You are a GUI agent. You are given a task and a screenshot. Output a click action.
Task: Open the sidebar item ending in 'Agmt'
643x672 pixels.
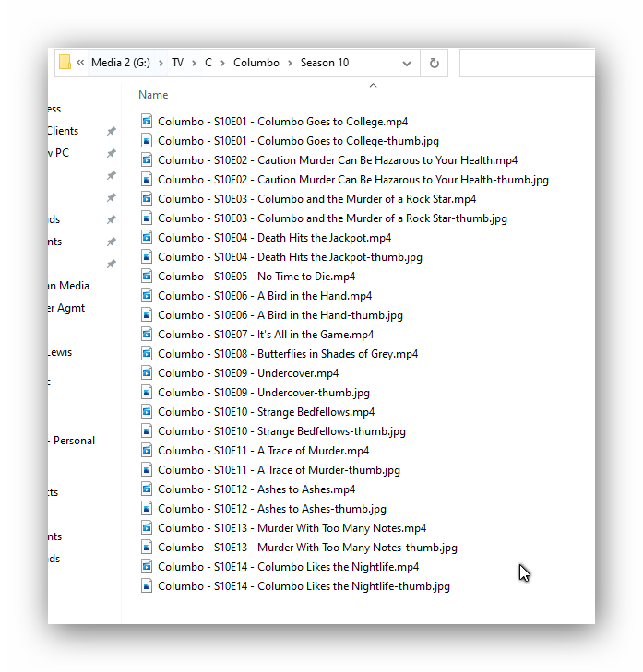(66, 308)
